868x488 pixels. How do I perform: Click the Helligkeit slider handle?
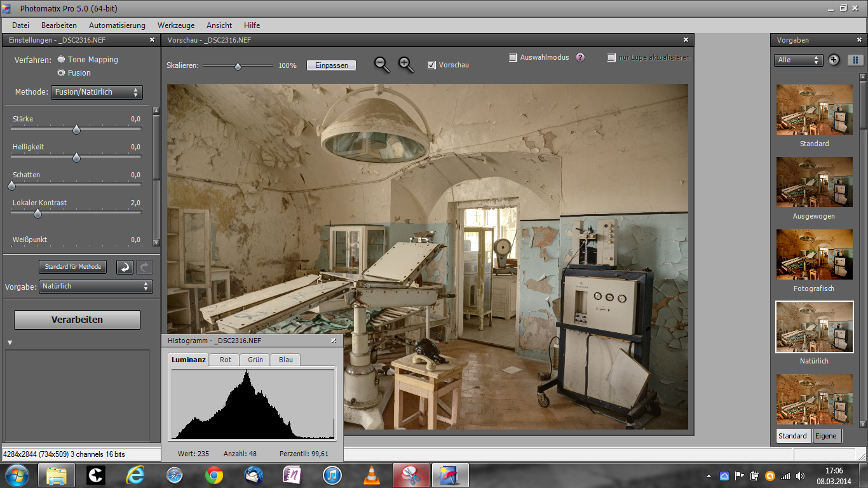76,157
